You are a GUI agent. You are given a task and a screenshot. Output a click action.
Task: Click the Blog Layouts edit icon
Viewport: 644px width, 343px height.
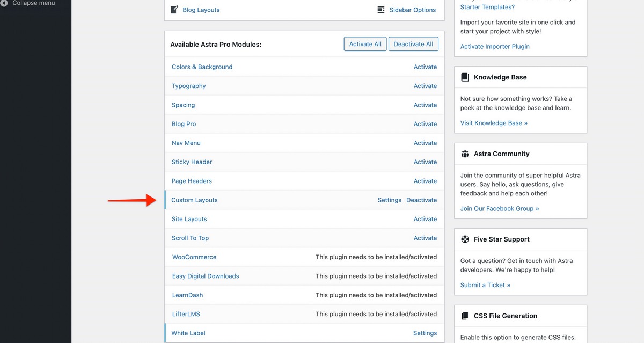coord(174,10)
